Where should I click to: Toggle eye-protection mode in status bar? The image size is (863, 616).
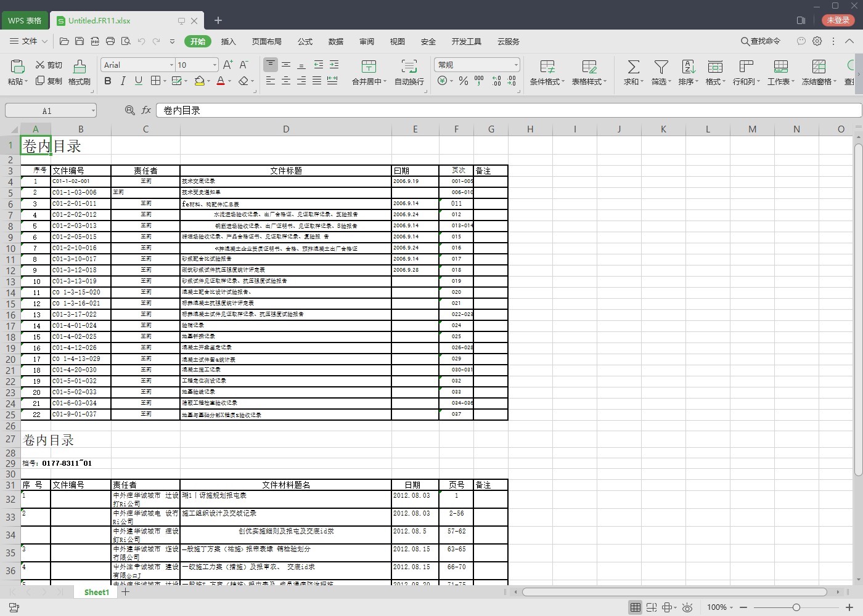tap(688, 607)
